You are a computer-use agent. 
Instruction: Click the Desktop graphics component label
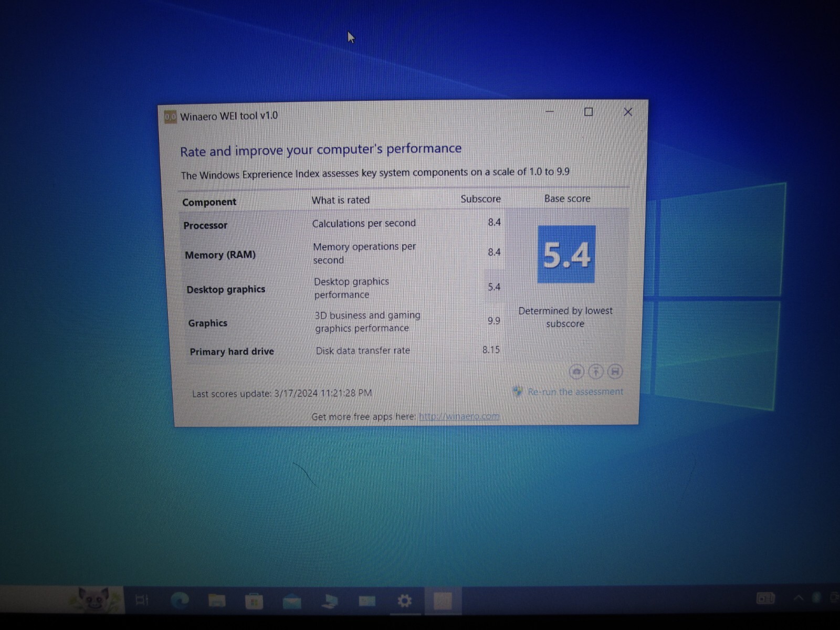[x=226, y=289]
